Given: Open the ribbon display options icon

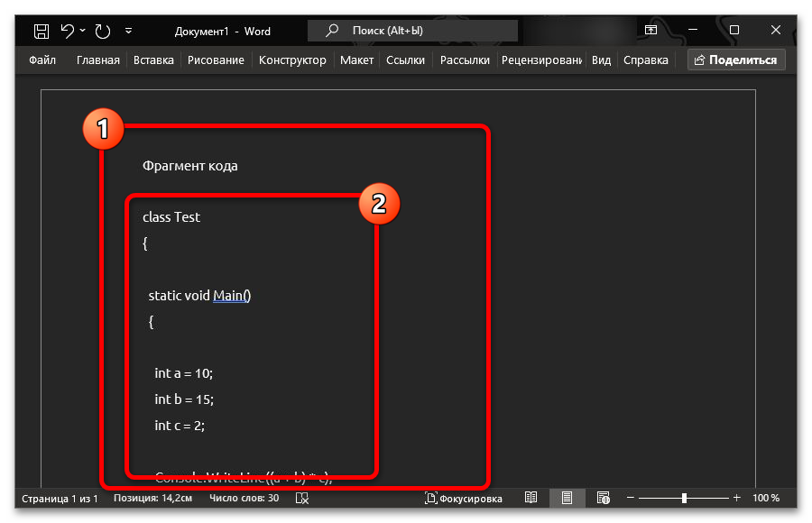Looking at the screenshot, I should coord(651,31).
